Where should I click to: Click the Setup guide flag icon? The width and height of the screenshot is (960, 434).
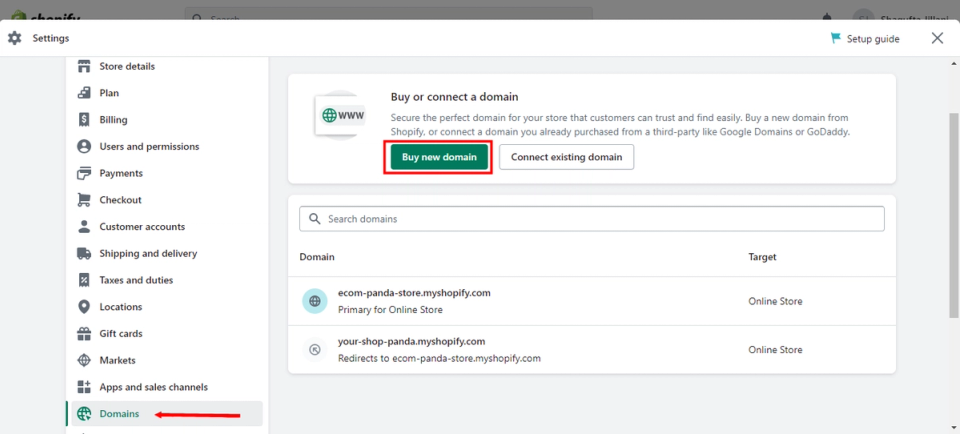pos(836,39)
